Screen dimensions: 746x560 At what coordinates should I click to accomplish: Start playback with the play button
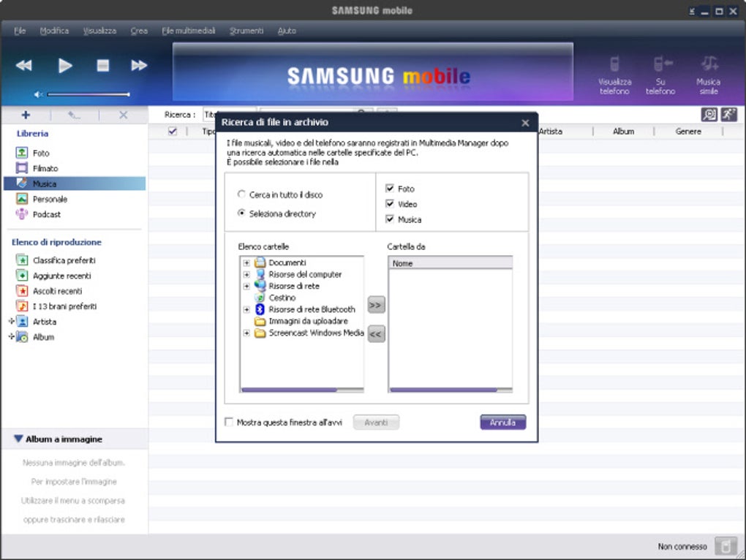(65, 65)
